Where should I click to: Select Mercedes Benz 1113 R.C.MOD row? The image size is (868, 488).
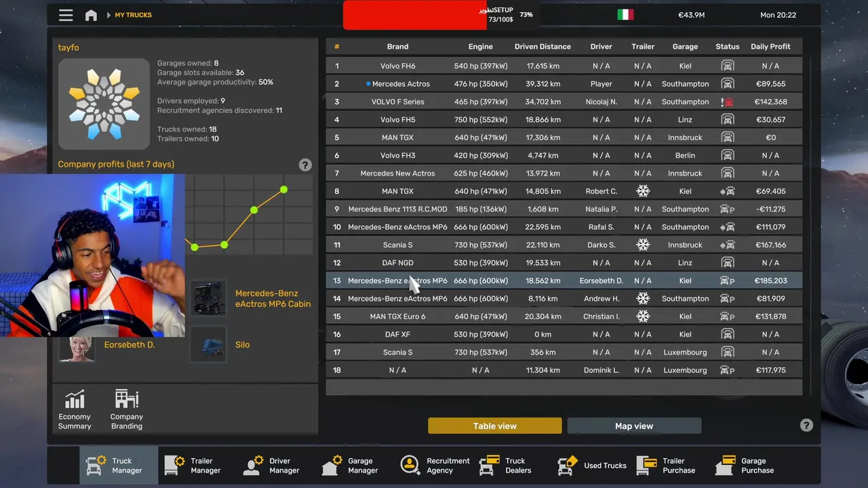tap(564, 209)
